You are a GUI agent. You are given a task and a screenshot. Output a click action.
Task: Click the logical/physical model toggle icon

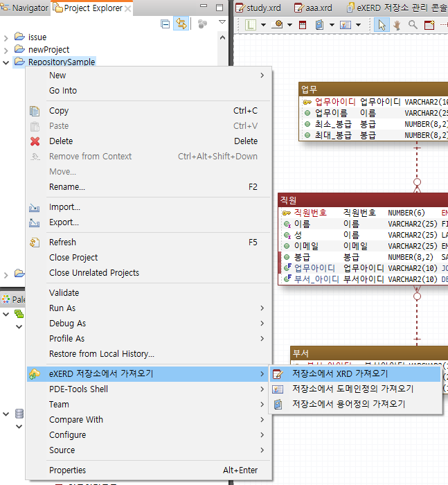click(x=251, y=25)
